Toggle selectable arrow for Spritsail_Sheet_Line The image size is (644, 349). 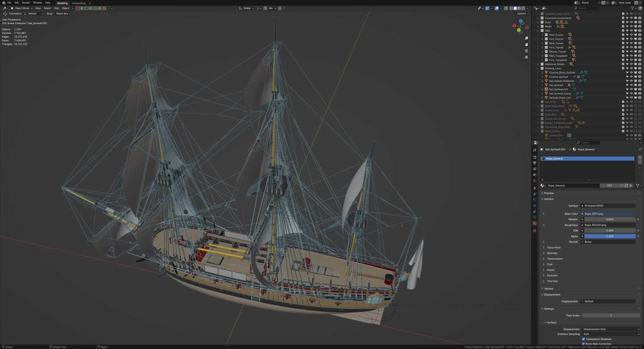(x=627, y=98)
